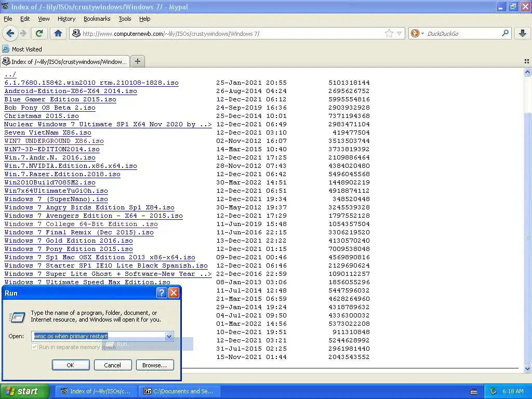532x399 pixels.
Task: Click Cancel in the Run dialog
Action: click(112, 365)
